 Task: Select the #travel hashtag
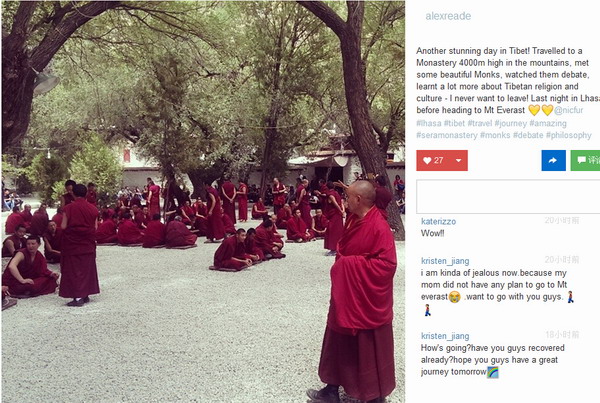click(x=479, y=123)
